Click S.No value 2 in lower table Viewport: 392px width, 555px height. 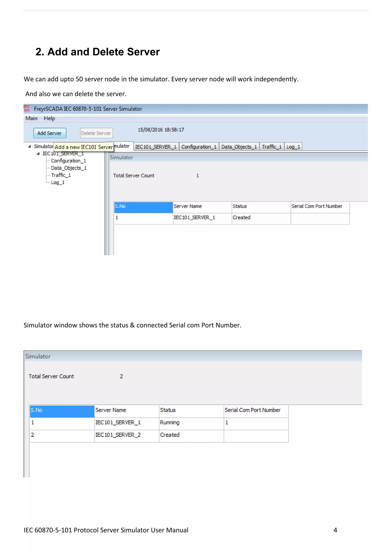[x=62, y=436]
